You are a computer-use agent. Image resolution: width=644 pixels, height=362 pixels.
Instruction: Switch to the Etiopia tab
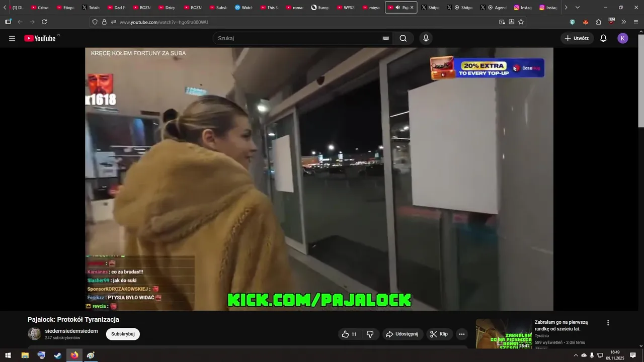(x=65, y=8)
